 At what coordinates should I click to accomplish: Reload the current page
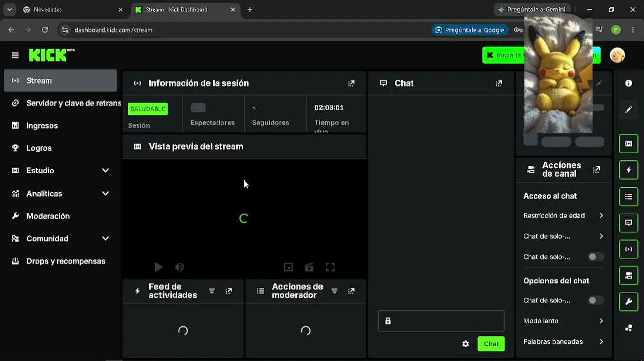(x=45, y=30)
